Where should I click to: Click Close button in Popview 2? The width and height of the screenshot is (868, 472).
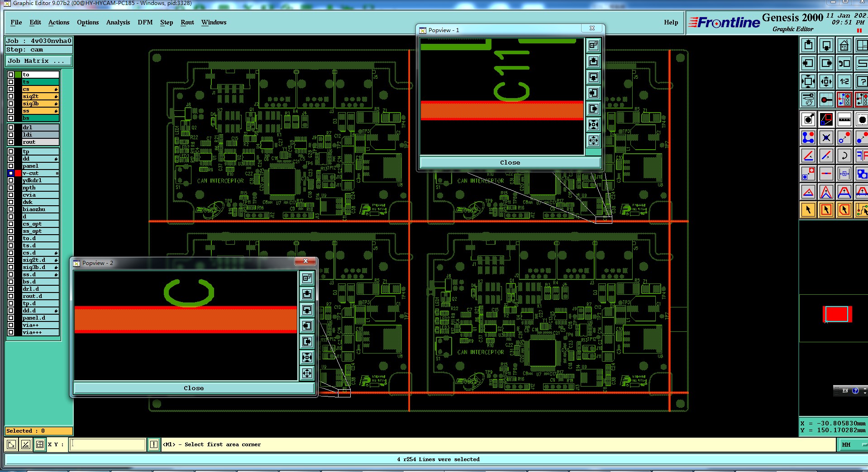coord(194,388)
